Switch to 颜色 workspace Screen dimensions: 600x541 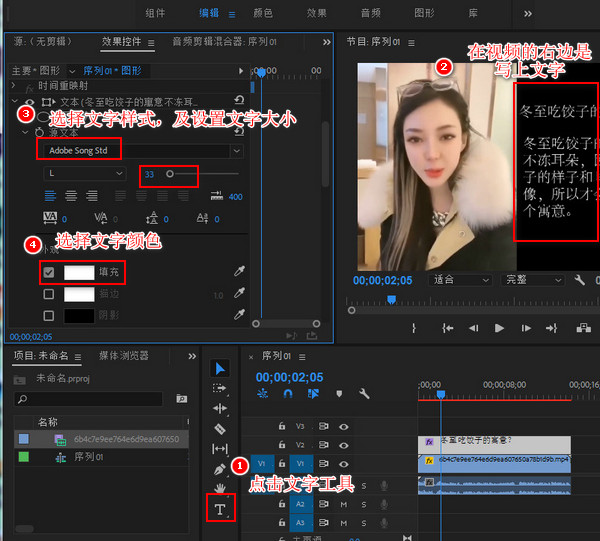263,13
